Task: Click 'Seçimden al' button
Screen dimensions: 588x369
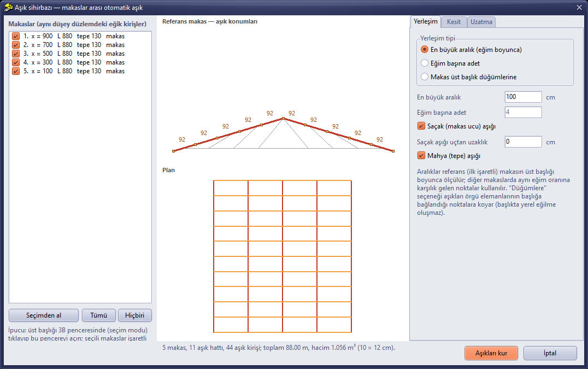Action: click(x=44, y=315)
